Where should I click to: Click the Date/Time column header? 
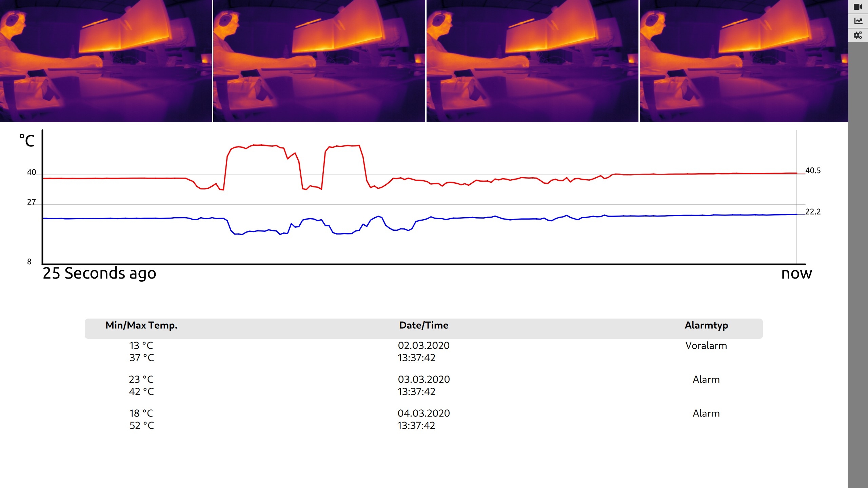[x=423, y=325]
